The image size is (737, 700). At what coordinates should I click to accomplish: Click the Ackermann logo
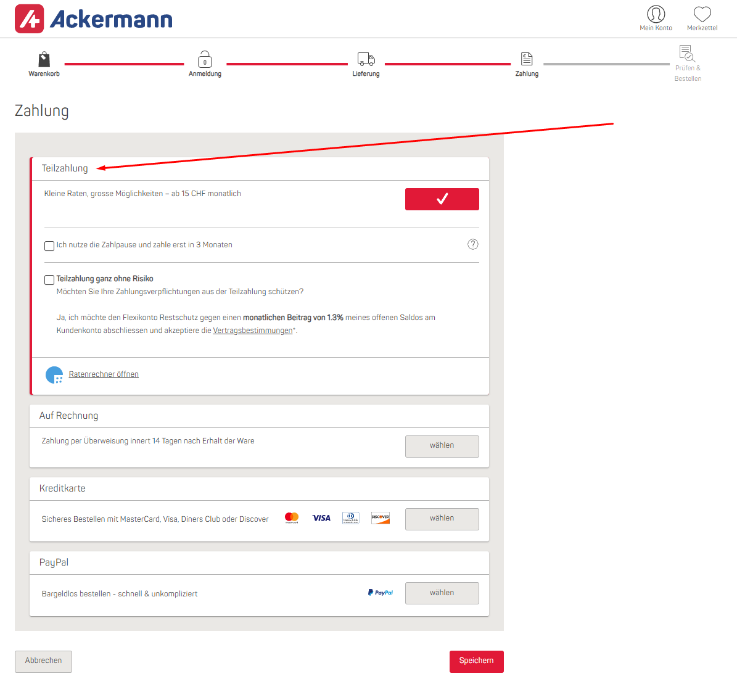pyautogui.click(x=94, y=19)
